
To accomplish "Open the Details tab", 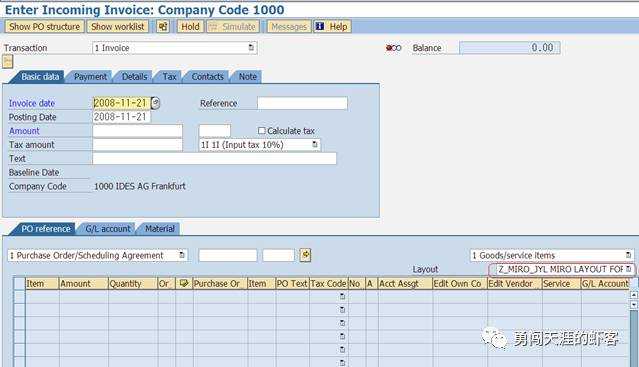I will [x=134, y=77].
